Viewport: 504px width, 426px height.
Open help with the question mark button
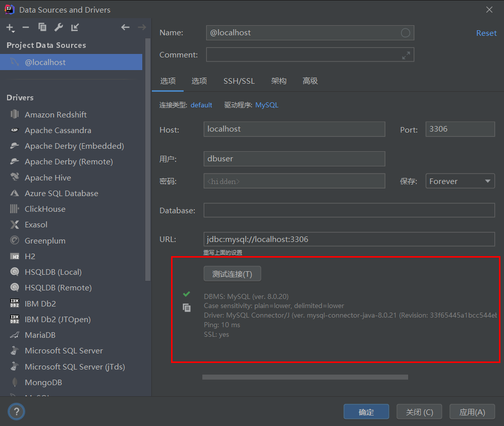click(16, 411)
